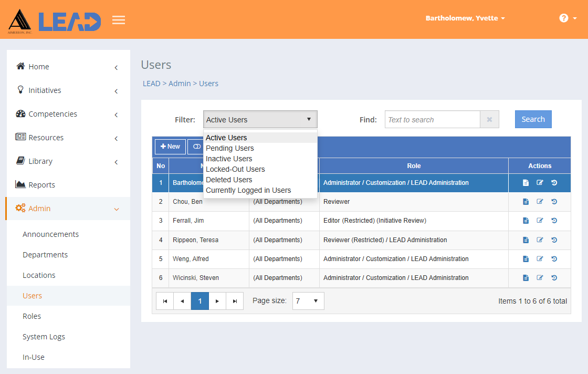This screenshot has width=588, height=374.
Task: Expand Bartholomew, Yvette user menu
Action: point(465,18)
